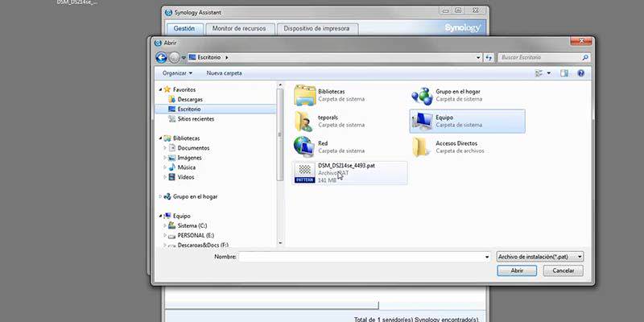Viewport: 644px width, 322px height.
Task: Click the Música note icon in Bibliotecas
Action: pyautogui.click(x=171, y=167)
